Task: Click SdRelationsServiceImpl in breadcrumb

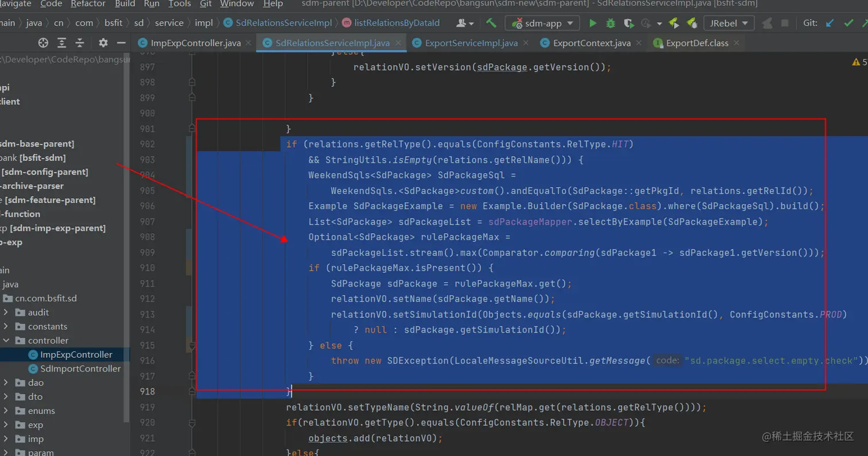Action: tap(277, 23)
